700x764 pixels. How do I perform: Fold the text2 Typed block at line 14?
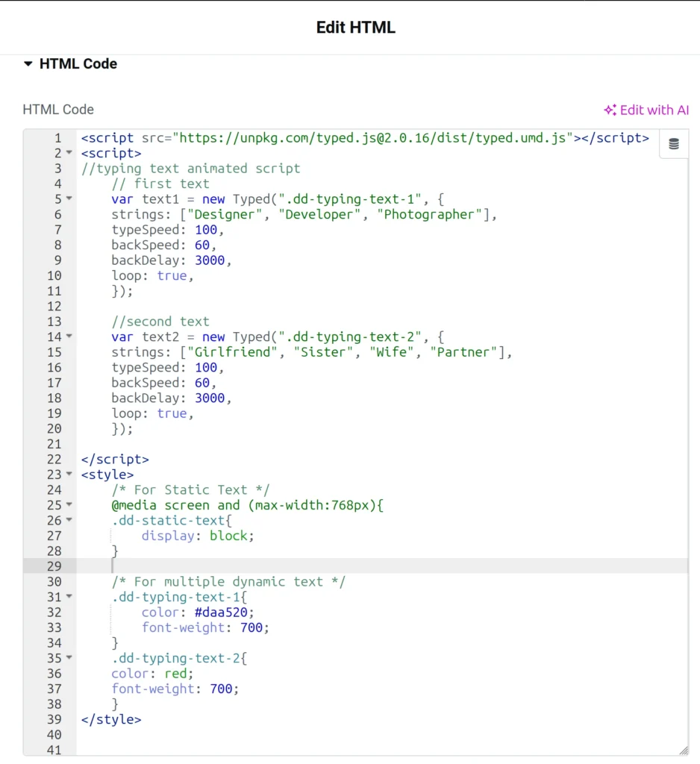69,336
